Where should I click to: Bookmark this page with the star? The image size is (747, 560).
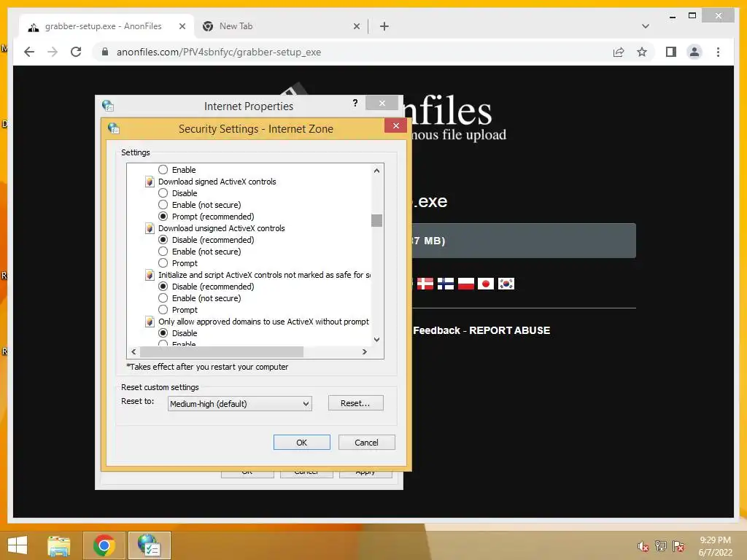pos(642,52)
